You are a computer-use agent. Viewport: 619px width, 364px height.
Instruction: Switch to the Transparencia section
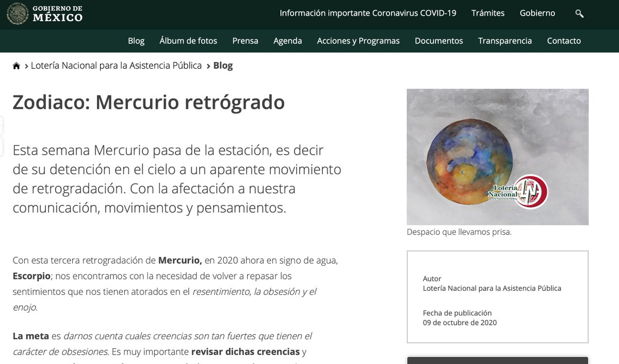(505, 40)
